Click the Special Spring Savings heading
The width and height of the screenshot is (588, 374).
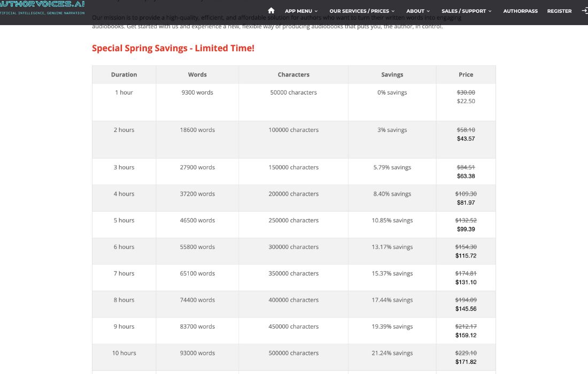point(173,48)
